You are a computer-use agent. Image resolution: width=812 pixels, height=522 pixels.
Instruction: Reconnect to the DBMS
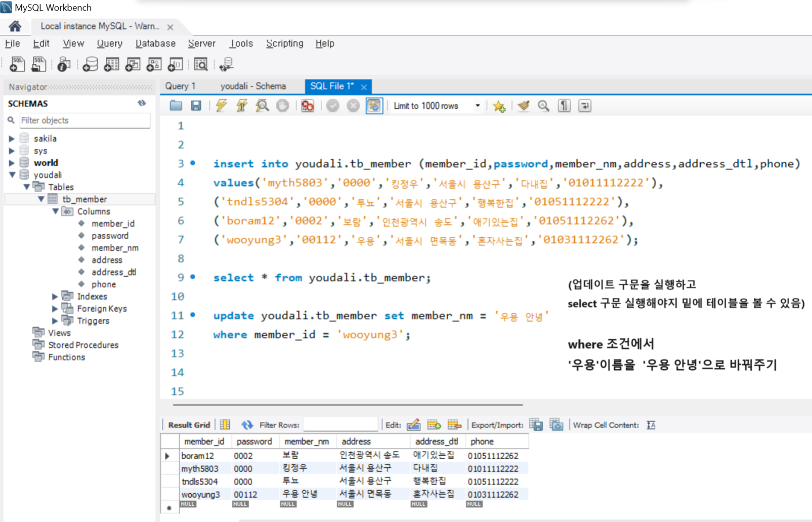point(226,64)
